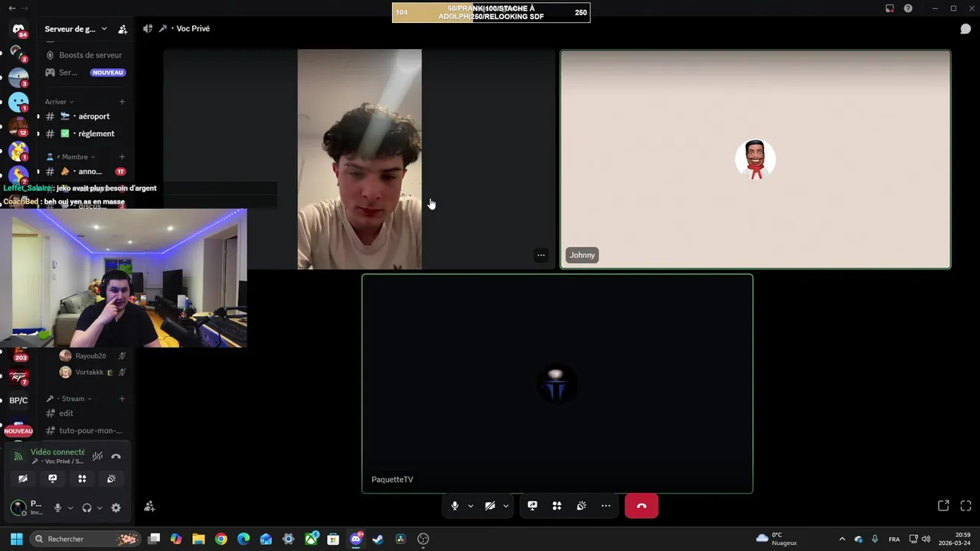Open soundboard from sidebar voice panel
The height and width of the screenshot is (551, 980).
(x=111, y=478)
